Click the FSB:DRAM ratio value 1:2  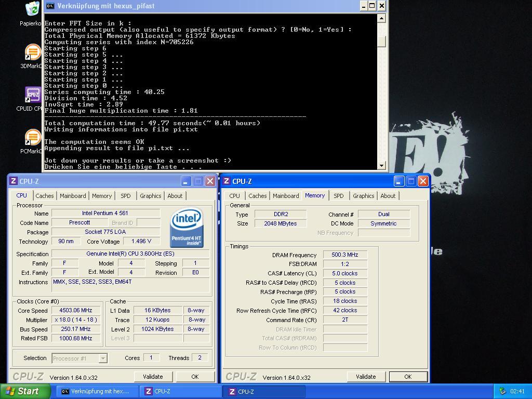345,264
